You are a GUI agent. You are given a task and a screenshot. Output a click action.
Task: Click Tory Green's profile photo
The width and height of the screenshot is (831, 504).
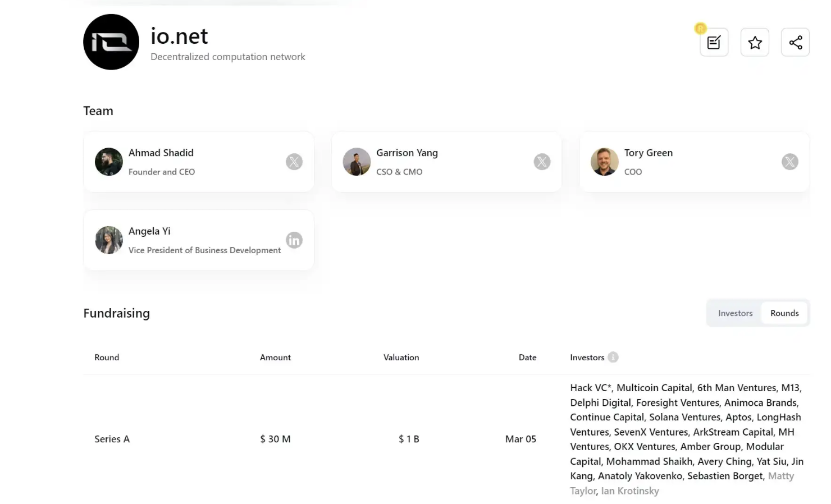pyautogui.click(x=604, y=162)
